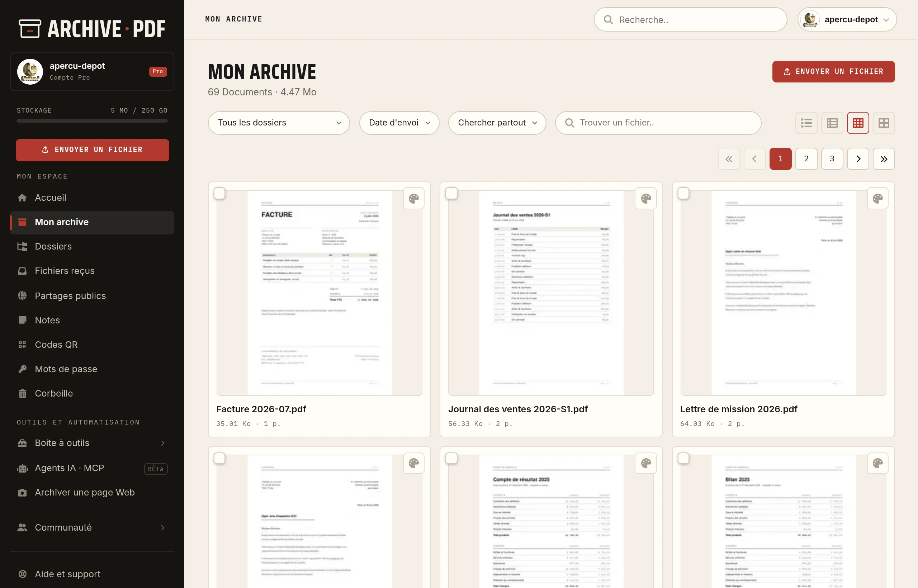Viewport: 918px width, 588px height.
Task: Expand Boite à outils chevron
Action: pyautogui.click(x=163, y=443)
